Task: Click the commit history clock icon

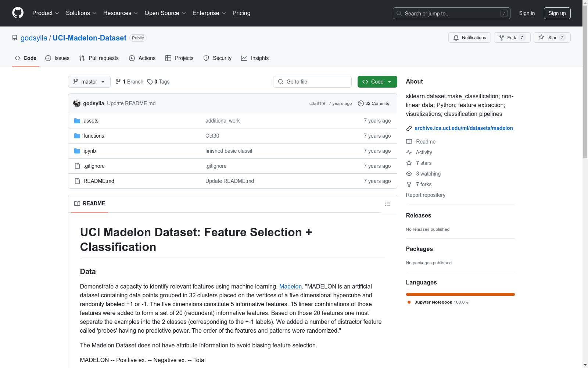Action: tap(361, 103)
